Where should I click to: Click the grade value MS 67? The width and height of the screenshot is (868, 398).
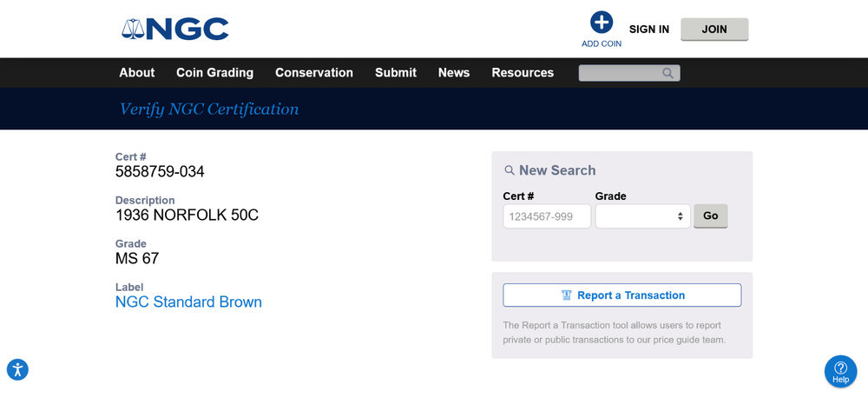[x=137, y=258]
